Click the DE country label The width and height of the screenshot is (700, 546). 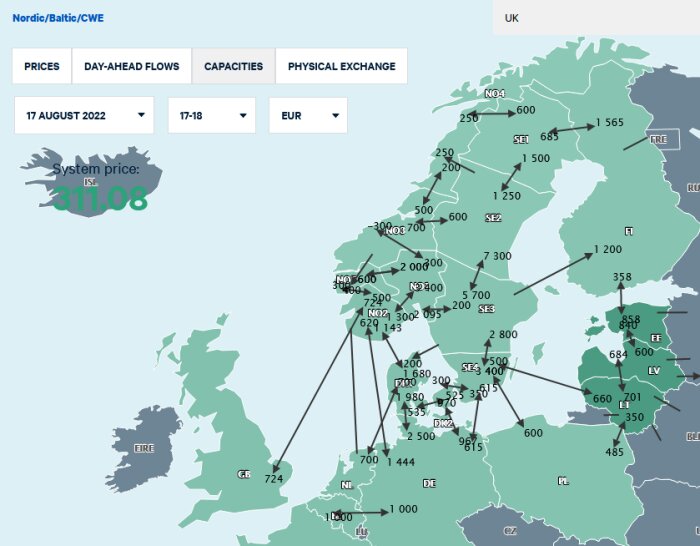tap(429, 483)
